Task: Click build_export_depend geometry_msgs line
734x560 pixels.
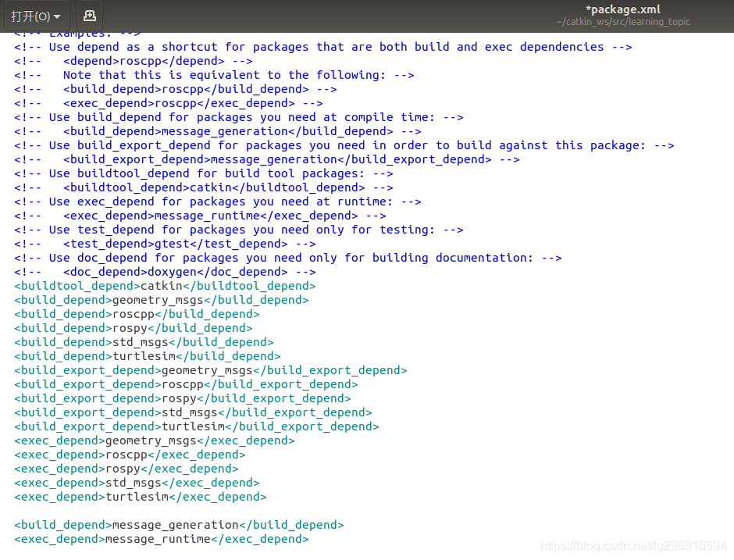Action: (x=211, y=370)
